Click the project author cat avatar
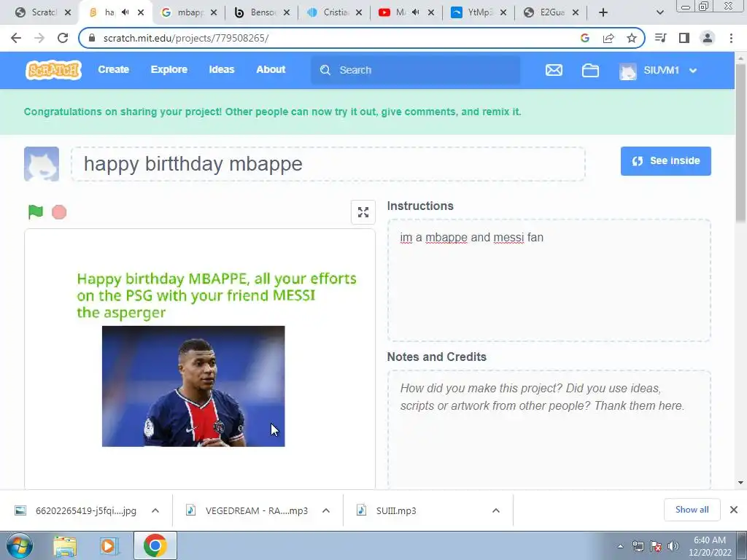This screenshot has width=747, height=560. pos(42,164)
